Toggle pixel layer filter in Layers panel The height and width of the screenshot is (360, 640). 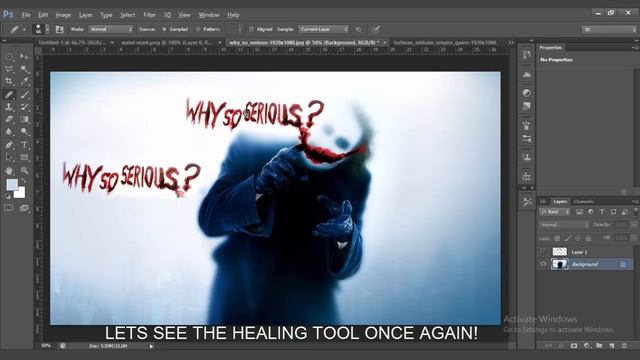[x=579, y=212]
